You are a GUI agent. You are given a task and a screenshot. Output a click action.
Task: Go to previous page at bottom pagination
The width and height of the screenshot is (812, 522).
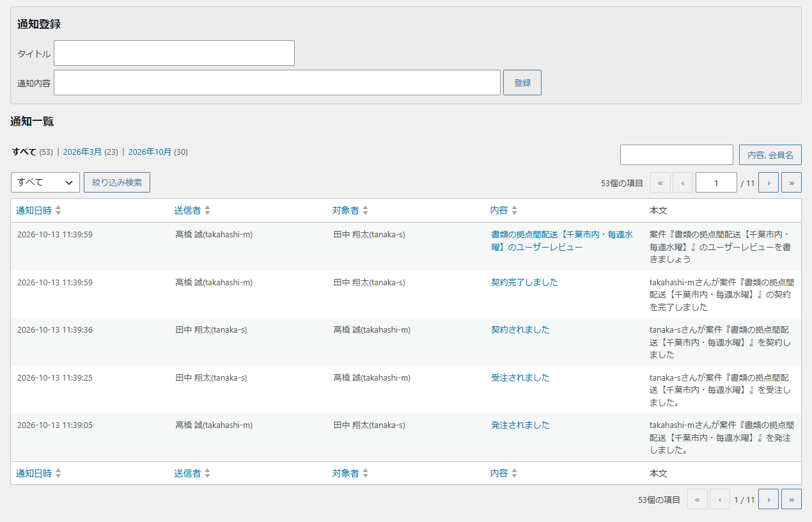[x=720, y=499]
